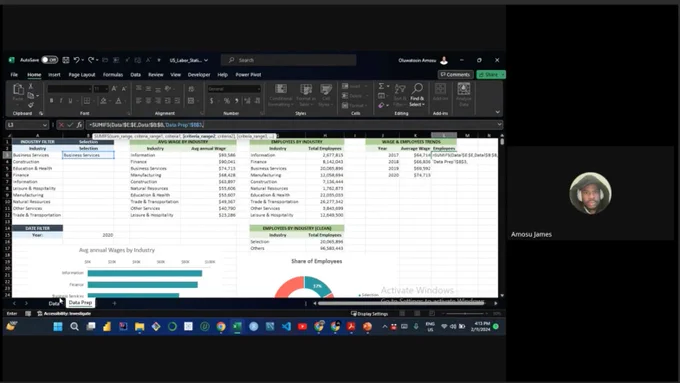Click the Save icon in title bar
Screen dimensions: 680x383
click(x=66, y=60)
